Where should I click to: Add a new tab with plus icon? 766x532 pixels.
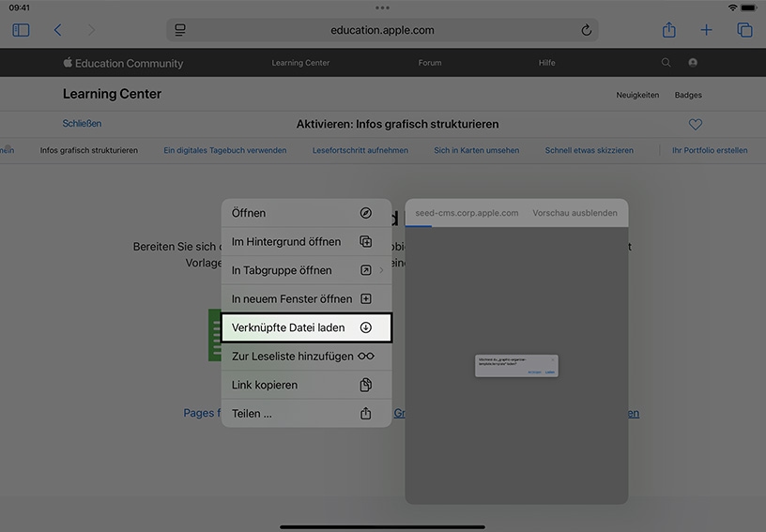706,30
